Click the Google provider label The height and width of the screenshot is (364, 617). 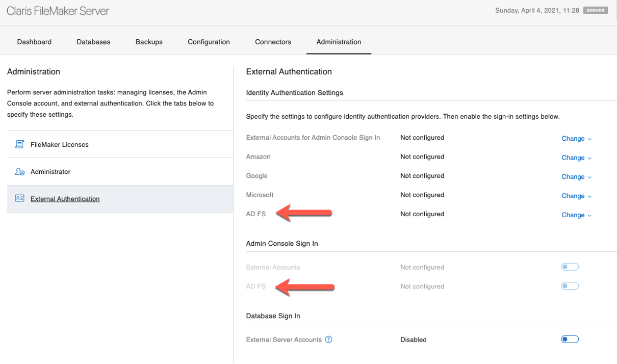tap(256, 176)
